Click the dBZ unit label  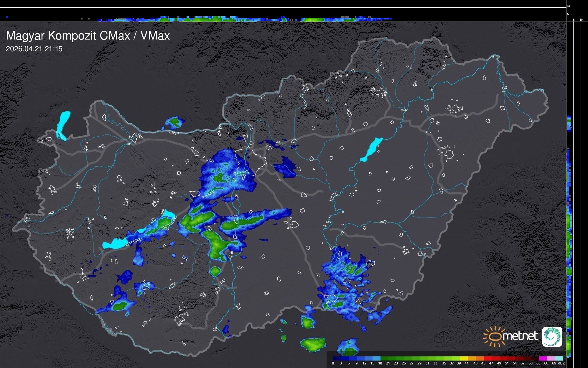pyautogui.click(x=561, y=363)
